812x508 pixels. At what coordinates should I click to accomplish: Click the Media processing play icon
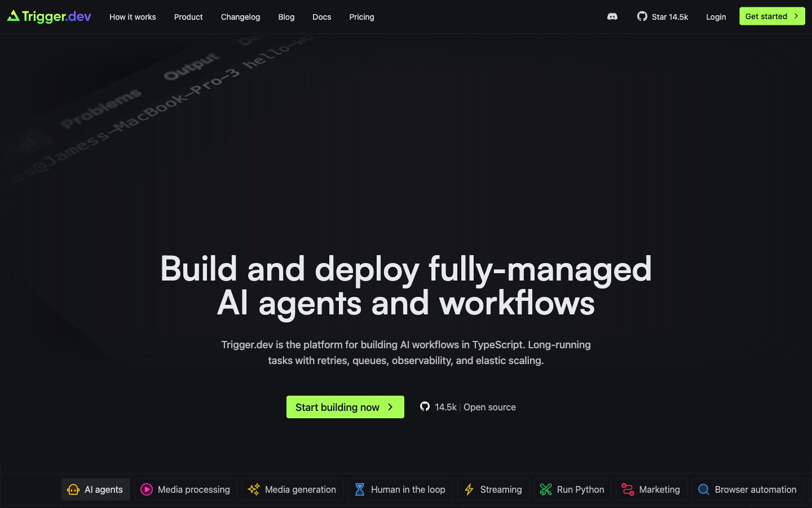click(147, 489)
